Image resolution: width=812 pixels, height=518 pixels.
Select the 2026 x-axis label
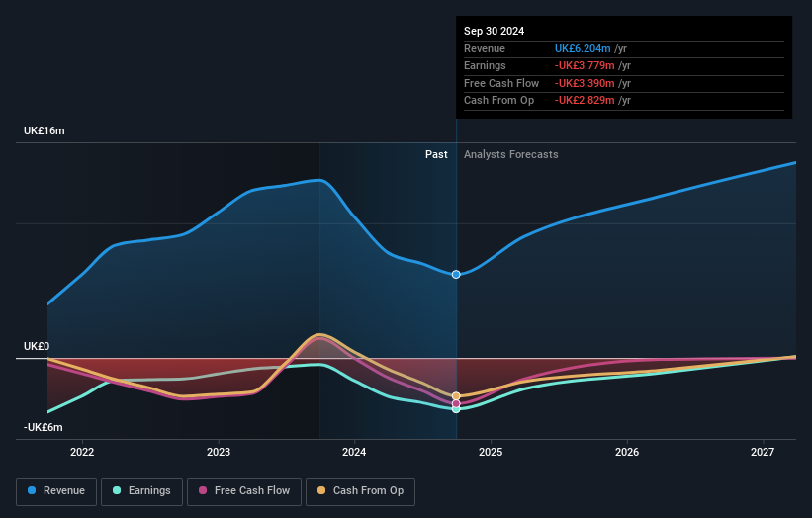(x=627, y=452)
